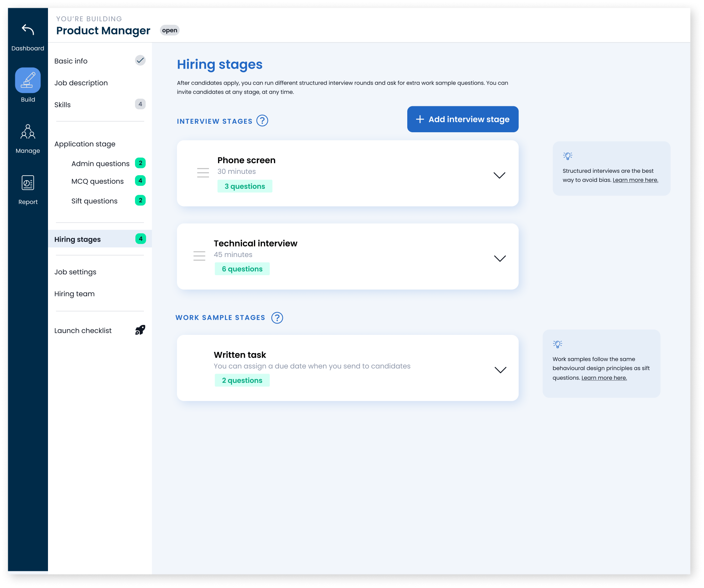
Task: Open Hiring team in sidebar
Action: coord(74,294)
